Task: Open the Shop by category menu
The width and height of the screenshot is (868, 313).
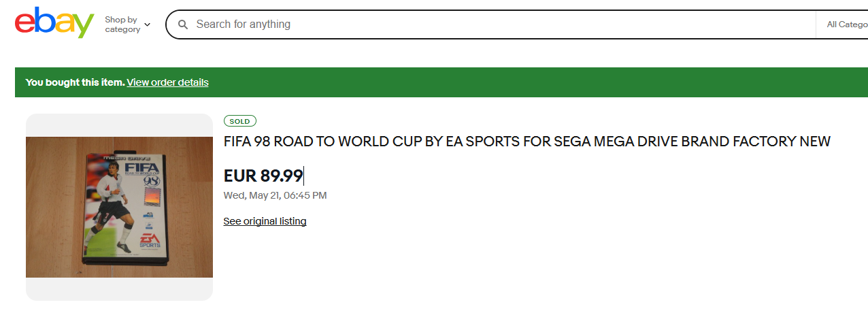Action: (127, 24)
